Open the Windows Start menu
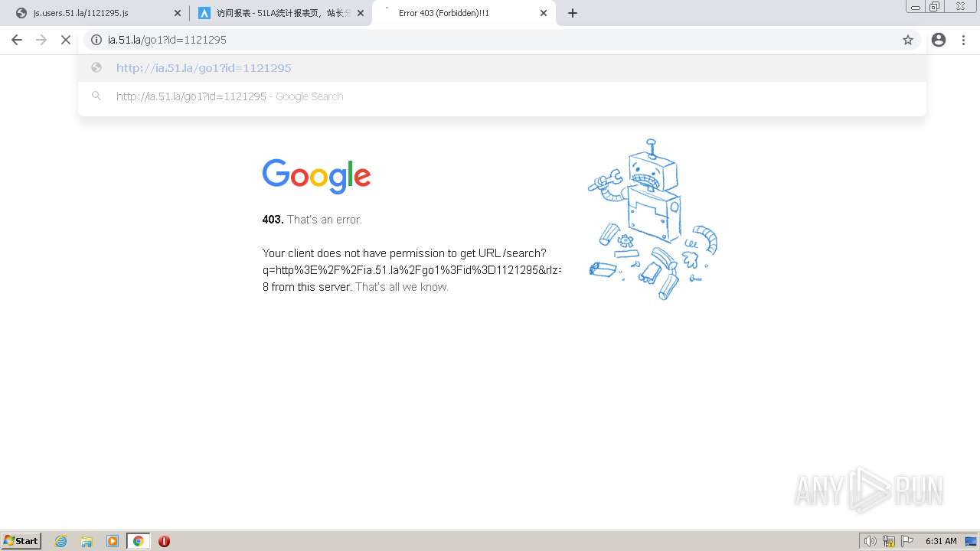 point(21,540)
